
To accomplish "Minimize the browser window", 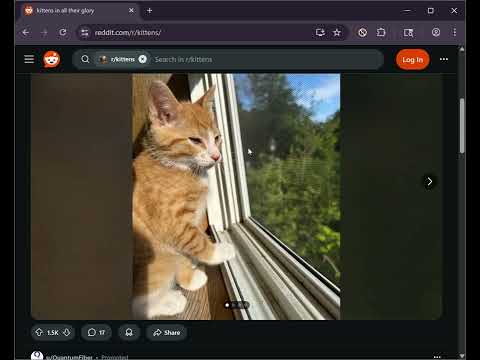I will pyautogui.click(x=407, y=11).
